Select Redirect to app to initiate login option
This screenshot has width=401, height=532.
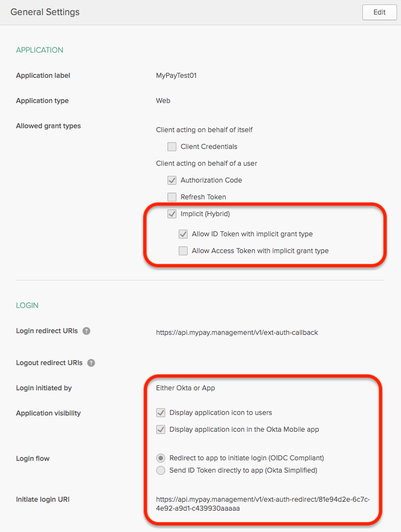click(161, 458)
